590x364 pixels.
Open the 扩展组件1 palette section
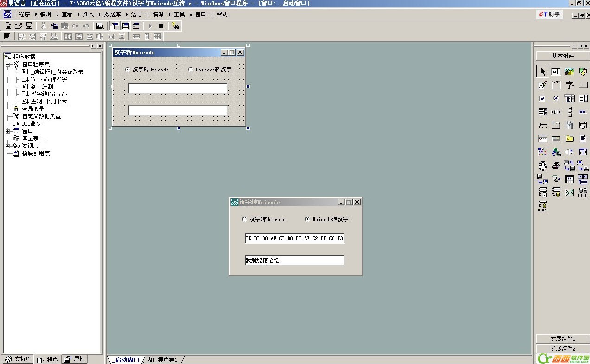562,339
